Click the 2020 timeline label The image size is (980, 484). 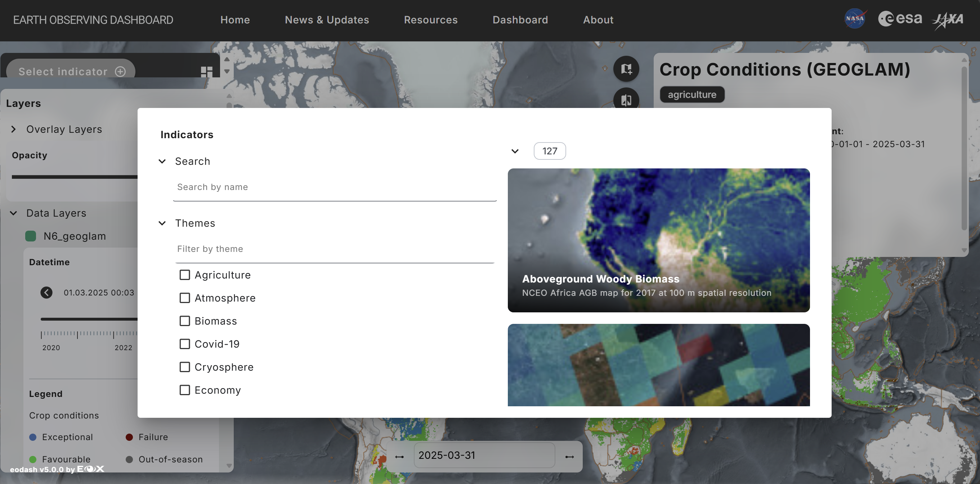pos(51,348)
